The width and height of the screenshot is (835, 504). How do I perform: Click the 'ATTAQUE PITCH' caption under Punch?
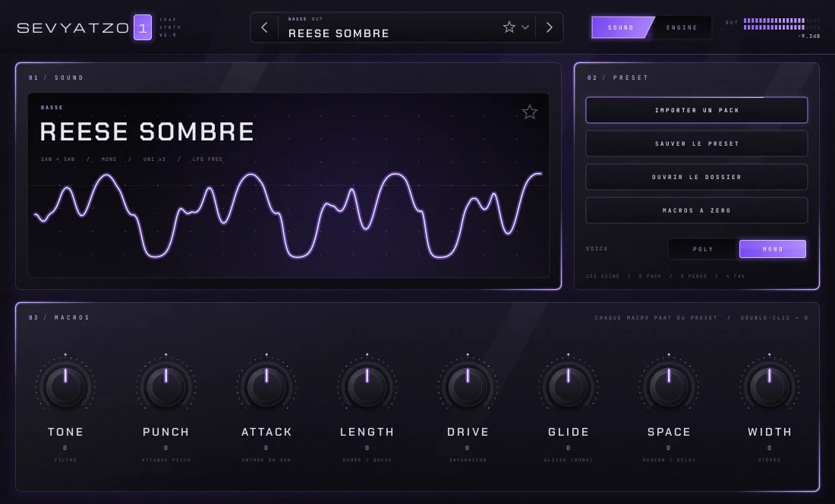pyautogui.click(x=166, y=460)
